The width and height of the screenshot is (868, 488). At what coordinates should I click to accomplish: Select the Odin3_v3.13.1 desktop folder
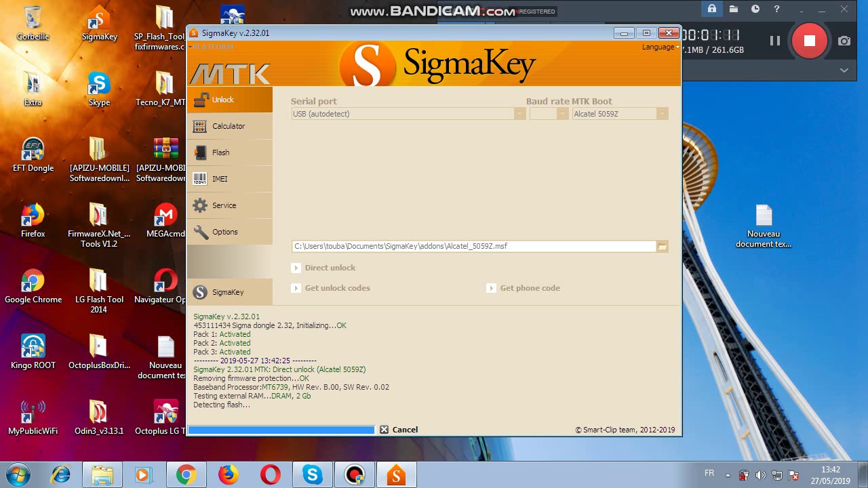coord(99,418)
